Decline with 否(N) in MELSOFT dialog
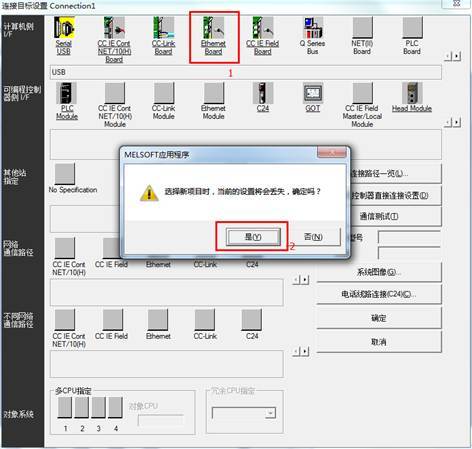 pos(313,237)
